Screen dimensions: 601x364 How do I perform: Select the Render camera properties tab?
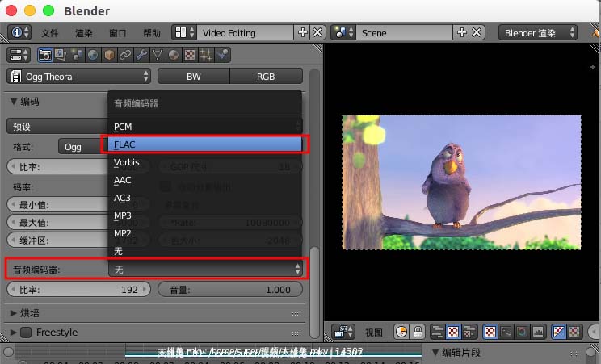point(45,55)
